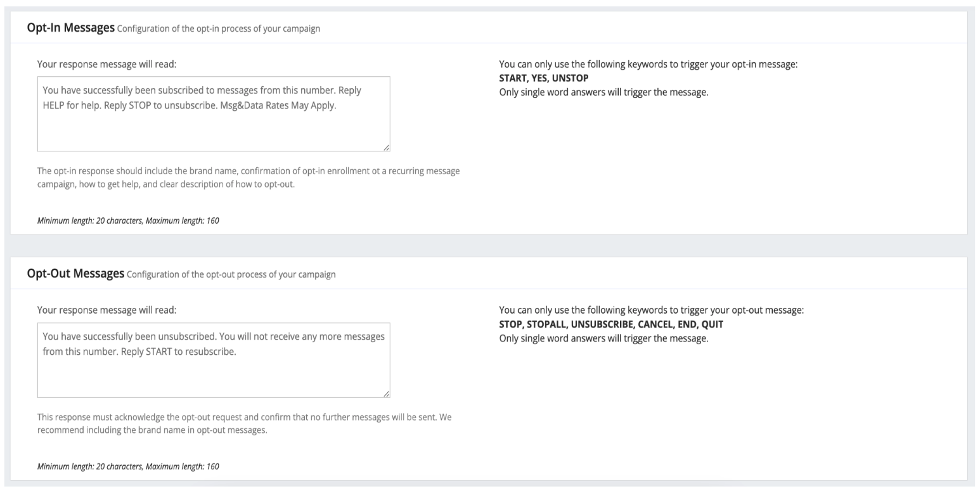The width and height of the screenshot is (980, 493).
Task: Click the UNSTOP keyword text
Action: pos(569,78)
